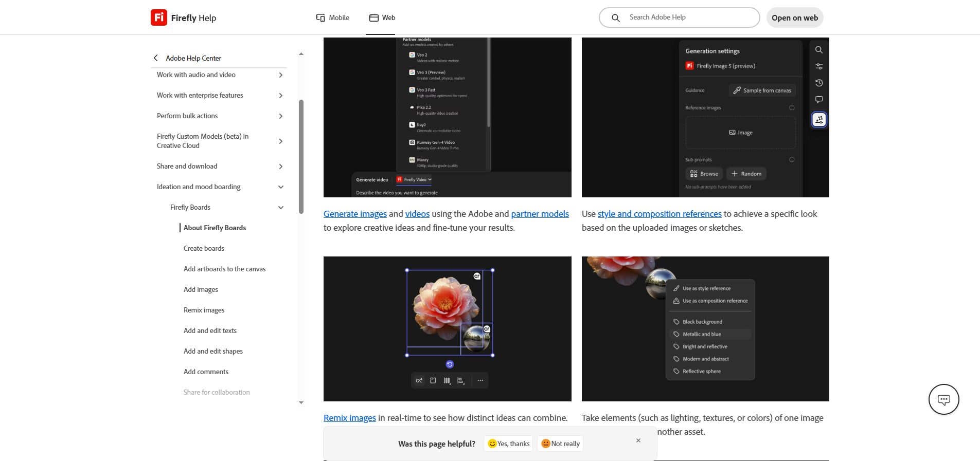This screenshot has height=461, width=980.
Task: Focus the Search Adobe Help field
Action: pos(679,17)
